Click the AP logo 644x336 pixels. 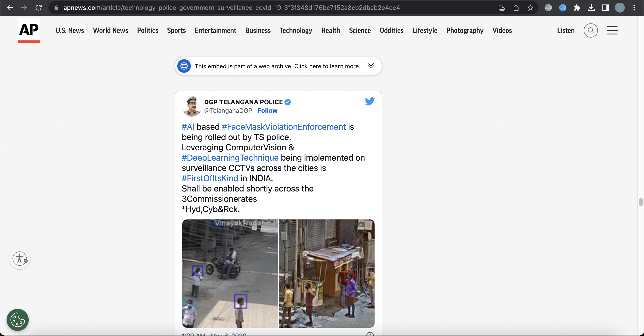point(28,30)
